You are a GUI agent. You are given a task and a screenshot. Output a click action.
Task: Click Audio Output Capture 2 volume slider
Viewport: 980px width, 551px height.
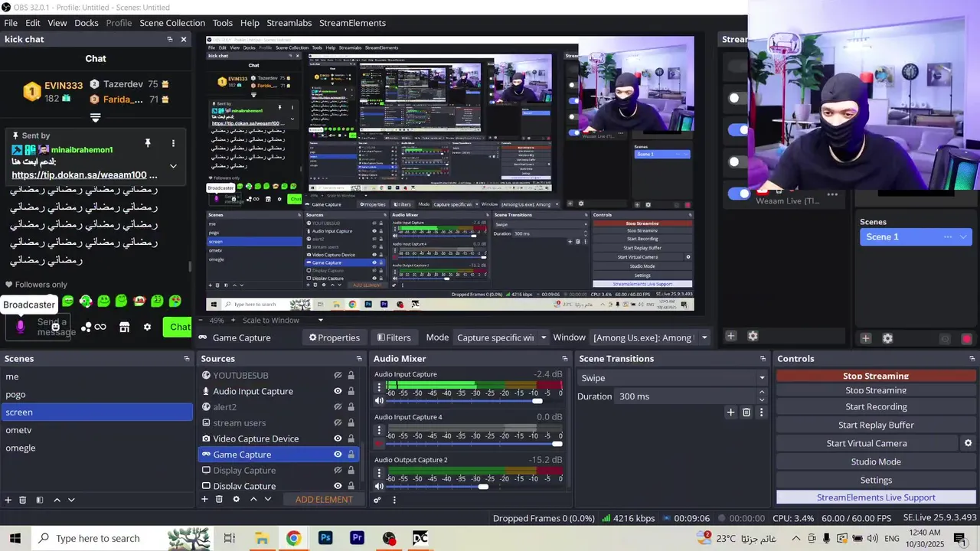pos(474,486)
